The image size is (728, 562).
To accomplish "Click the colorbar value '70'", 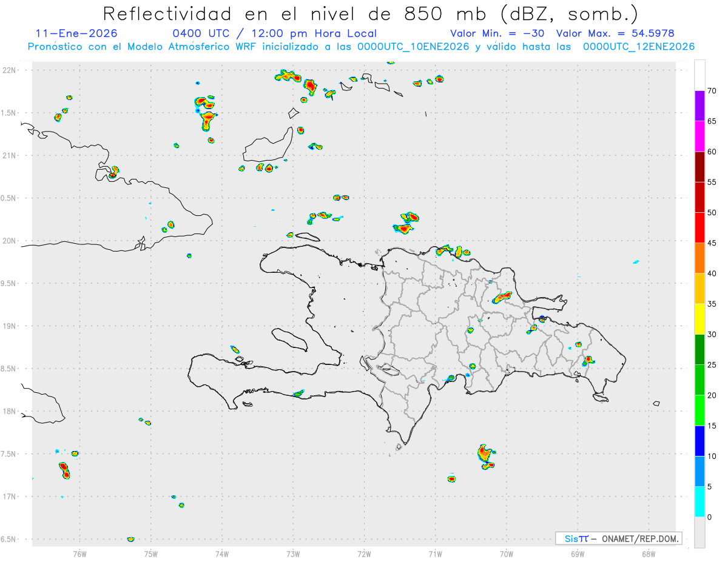I will (x=712, y=91).
